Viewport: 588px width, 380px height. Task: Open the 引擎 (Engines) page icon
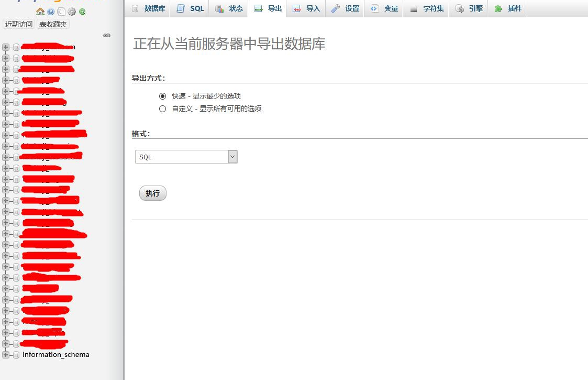coord(469,8)
